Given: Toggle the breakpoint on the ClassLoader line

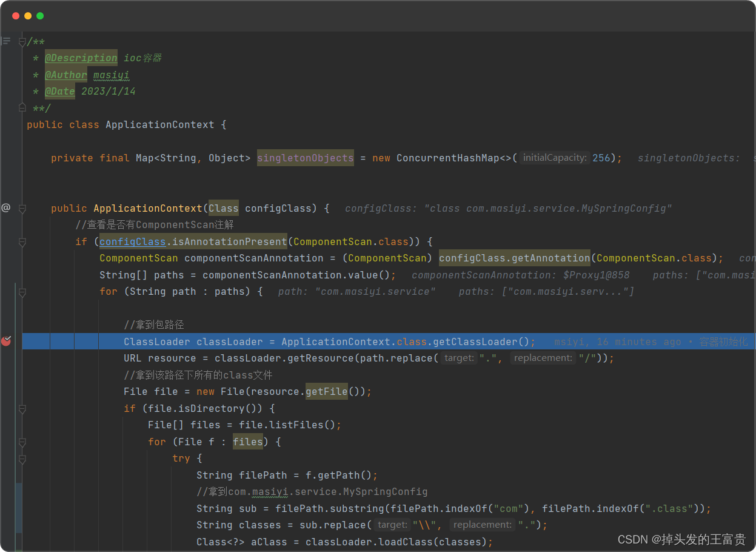Looking at the screenshot, I should click(x=6, y=341).
